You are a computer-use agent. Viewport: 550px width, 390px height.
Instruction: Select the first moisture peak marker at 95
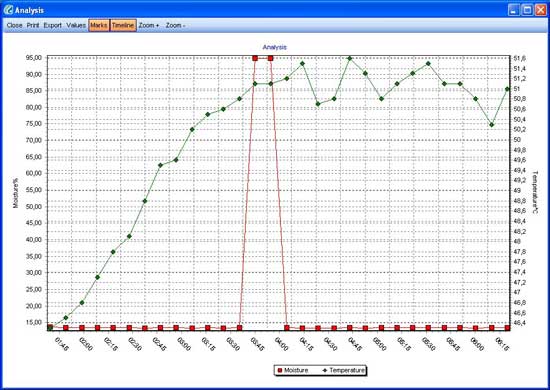255,58
